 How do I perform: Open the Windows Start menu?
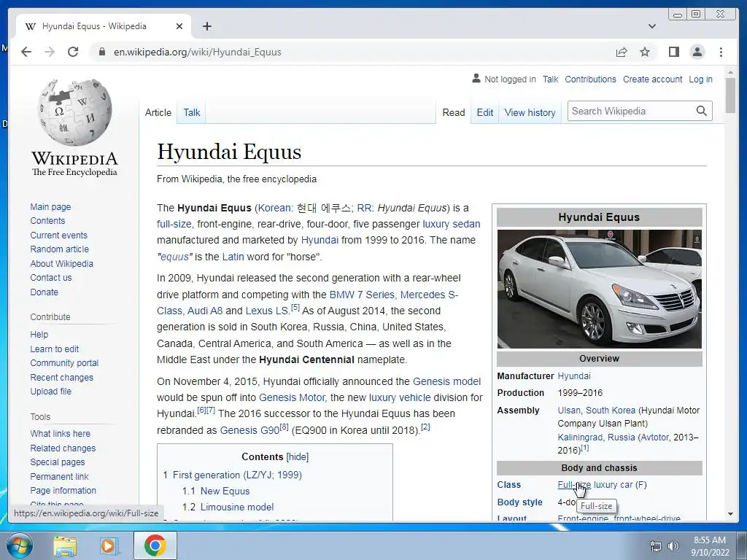tap(19, 545)
